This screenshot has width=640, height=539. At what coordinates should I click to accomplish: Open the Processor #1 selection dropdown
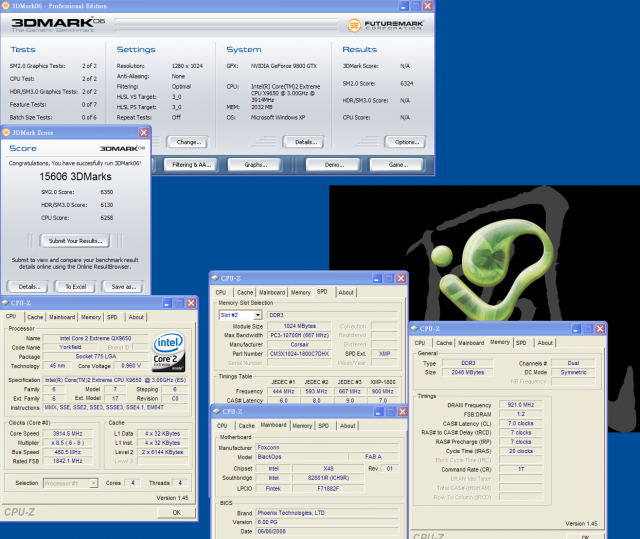click(x=93, y=483)
